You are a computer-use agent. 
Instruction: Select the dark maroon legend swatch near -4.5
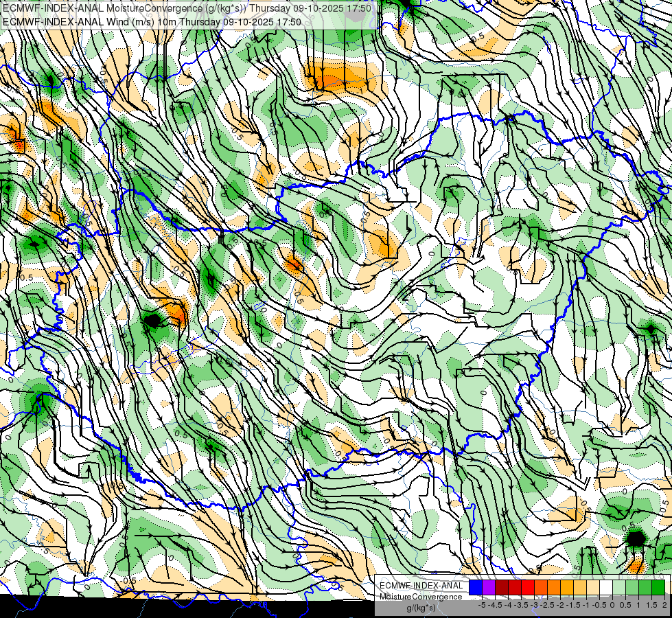(502, 587)
